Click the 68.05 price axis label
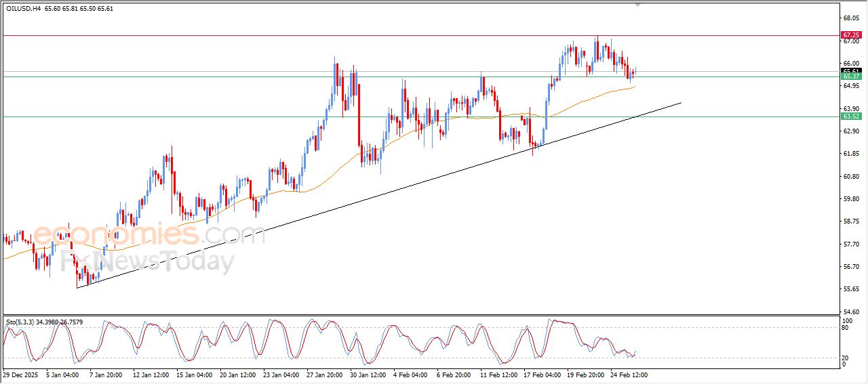868x384 pixels. [x=850, y=18]
